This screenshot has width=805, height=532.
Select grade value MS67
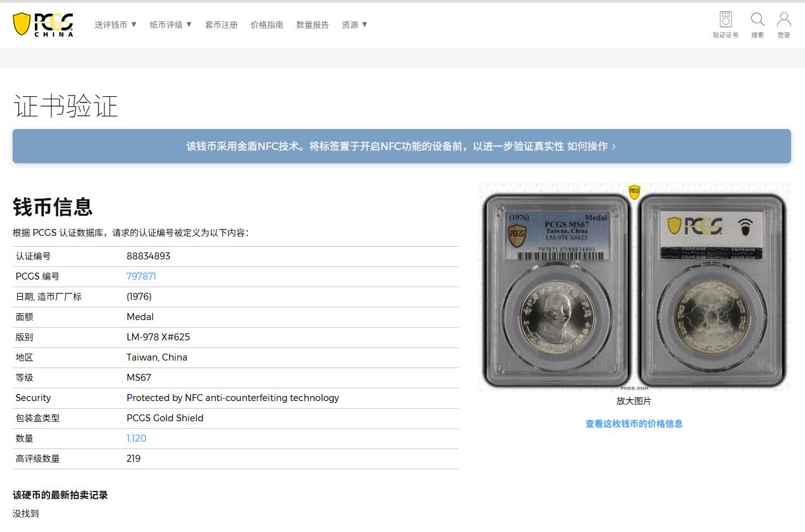139,378
